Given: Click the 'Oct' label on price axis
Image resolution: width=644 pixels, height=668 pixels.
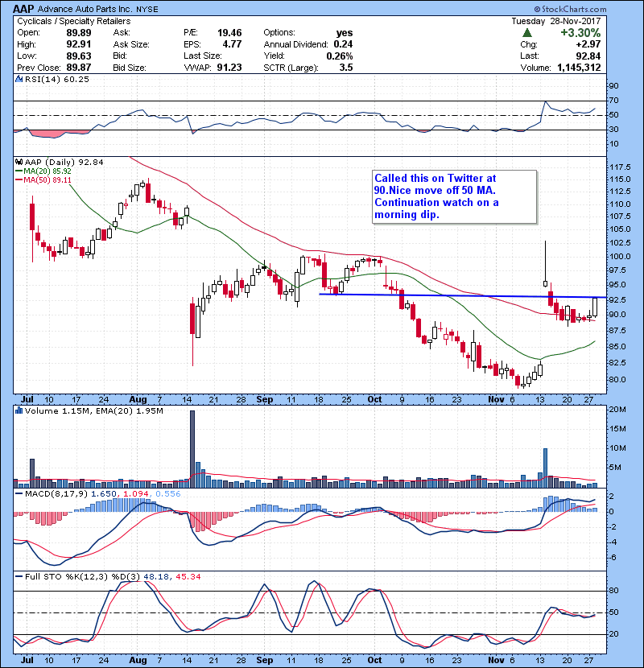Looking at the screenshot, I should point(374,400).
